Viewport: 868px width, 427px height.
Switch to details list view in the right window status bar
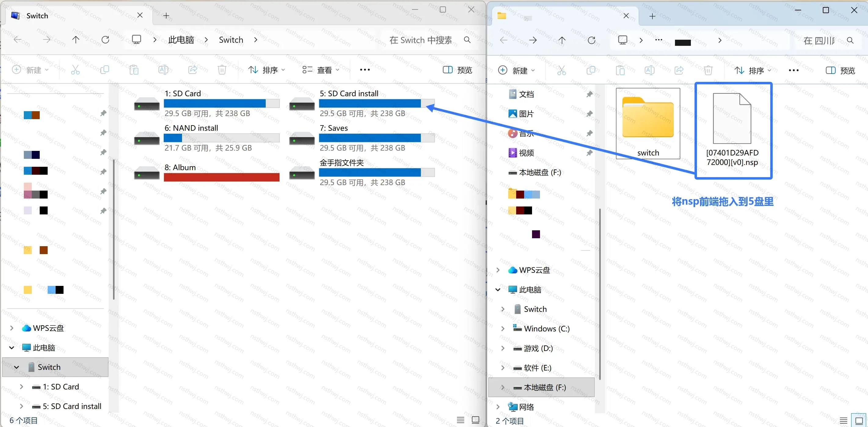pyautogui.click(x=843, y=421)
